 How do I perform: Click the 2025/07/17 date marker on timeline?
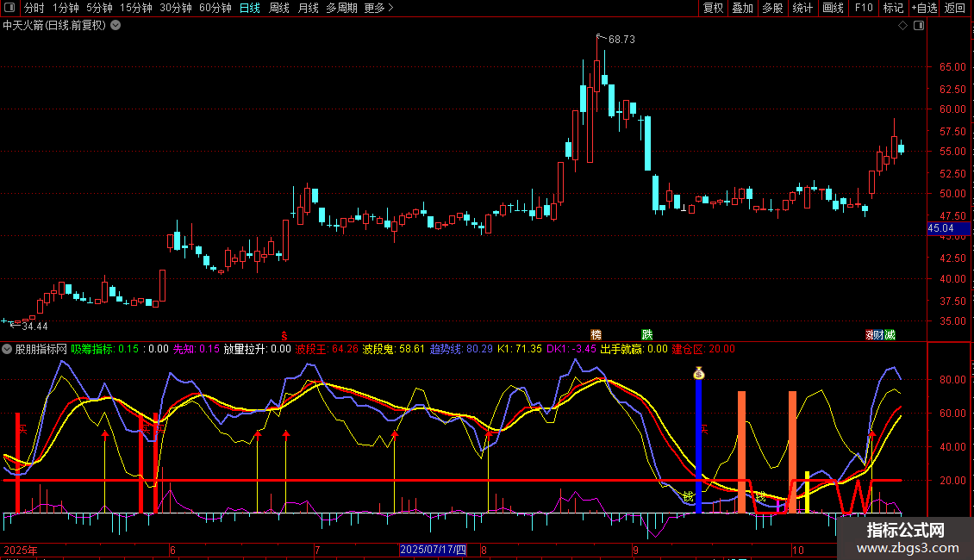click(433, 550)
